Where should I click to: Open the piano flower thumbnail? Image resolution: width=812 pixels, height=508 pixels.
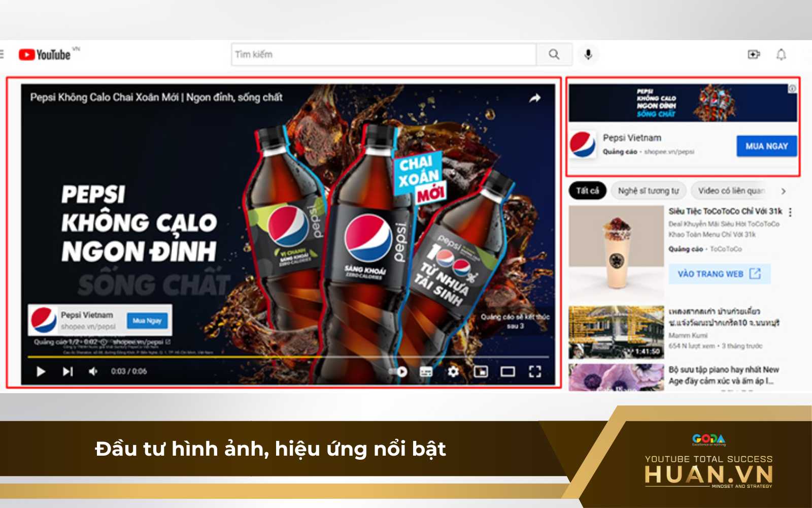pos(616,377)
